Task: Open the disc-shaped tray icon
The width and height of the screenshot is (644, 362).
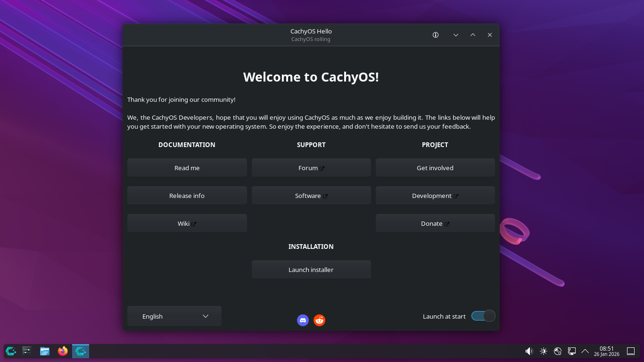Action: click(x=558, y=351)
